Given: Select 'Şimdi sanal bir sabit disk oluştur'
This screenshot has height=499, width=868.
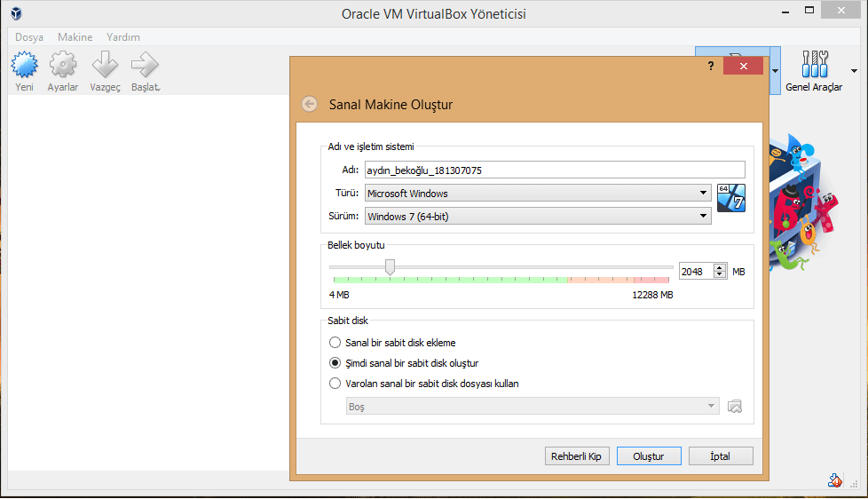Looking at the screenshot, I should coord(335,363).
